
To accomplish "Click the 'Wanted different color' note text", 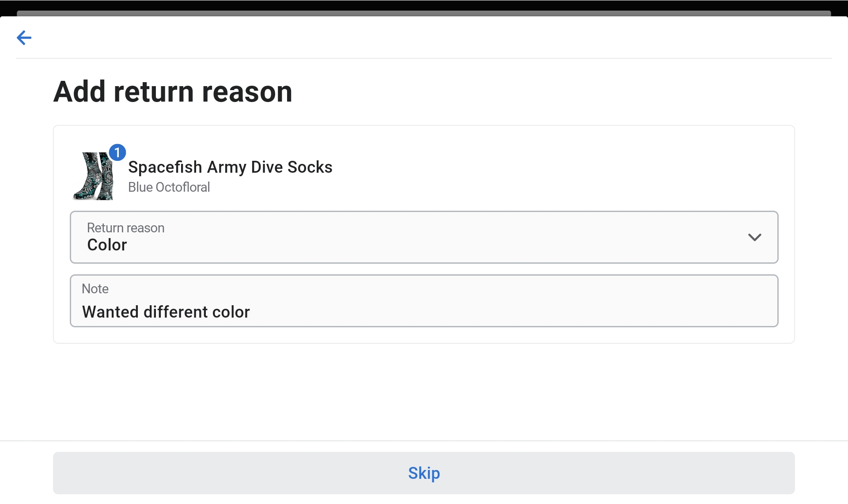I will [166, 312].
